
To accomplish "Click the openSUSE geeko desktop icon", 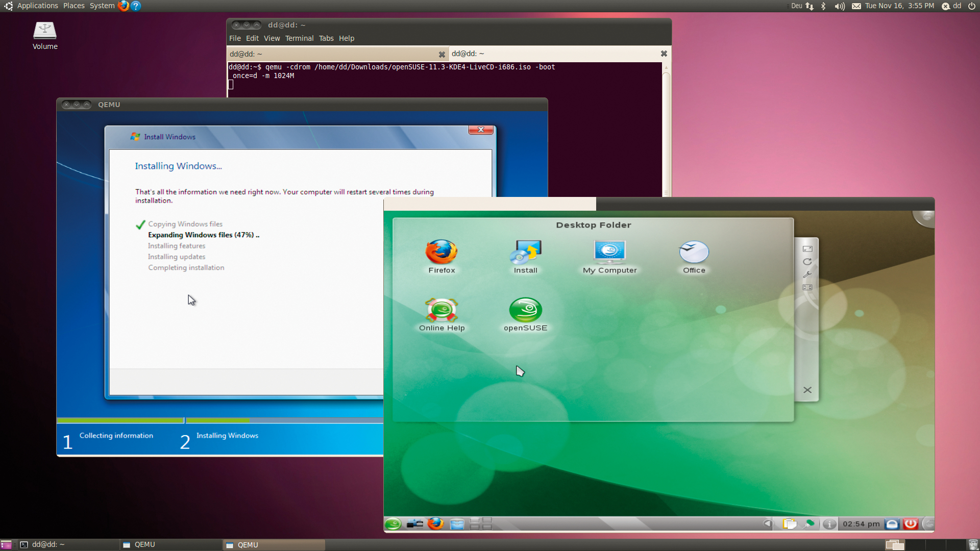I will [525, 310].
